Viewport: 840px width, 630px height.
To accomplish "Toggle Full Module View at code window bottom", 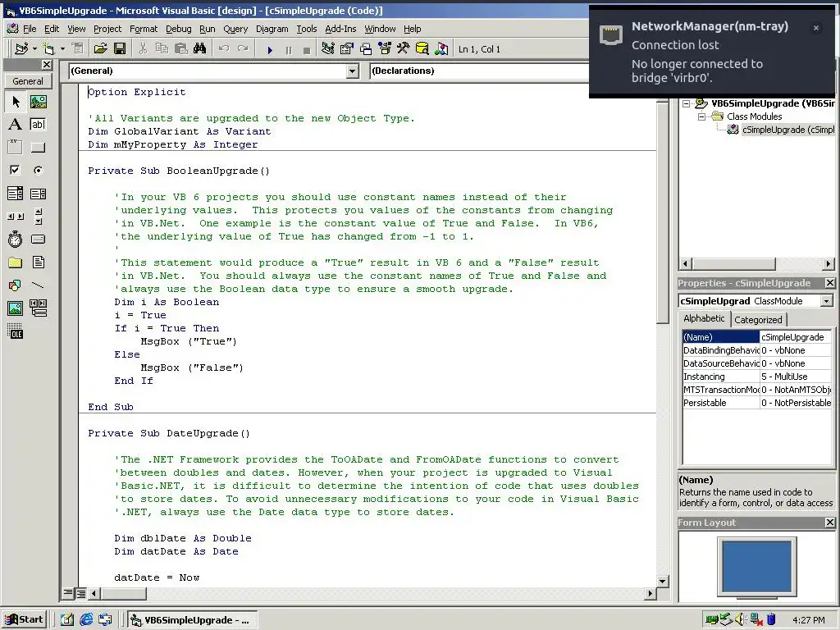I will pos(80,593).
